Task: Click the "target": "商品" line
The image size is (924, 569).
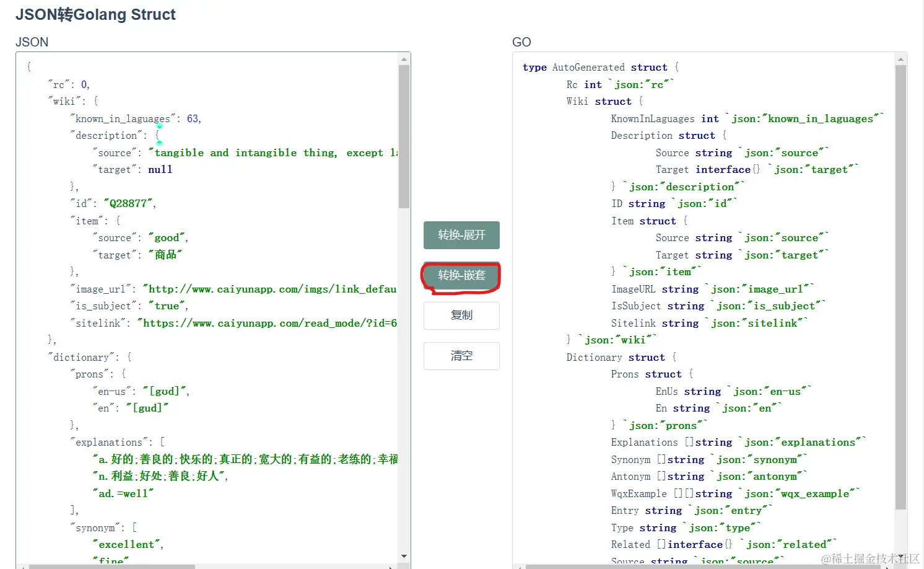Action: pos(137,255)
